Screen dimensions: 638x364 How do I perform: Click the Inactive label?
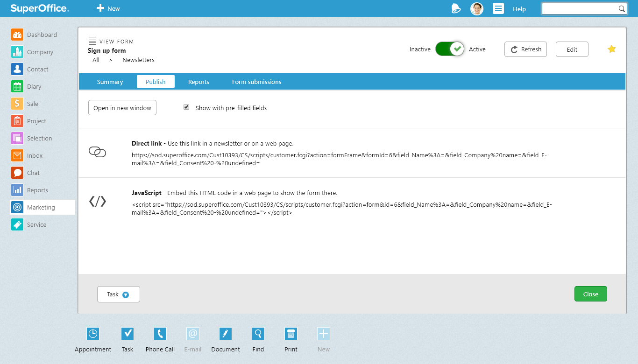point(420,49)
